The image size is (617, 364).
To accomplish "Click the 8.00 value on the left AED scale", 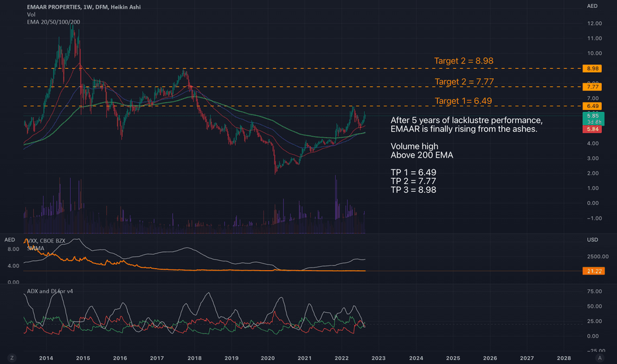I will coord(13,249).
